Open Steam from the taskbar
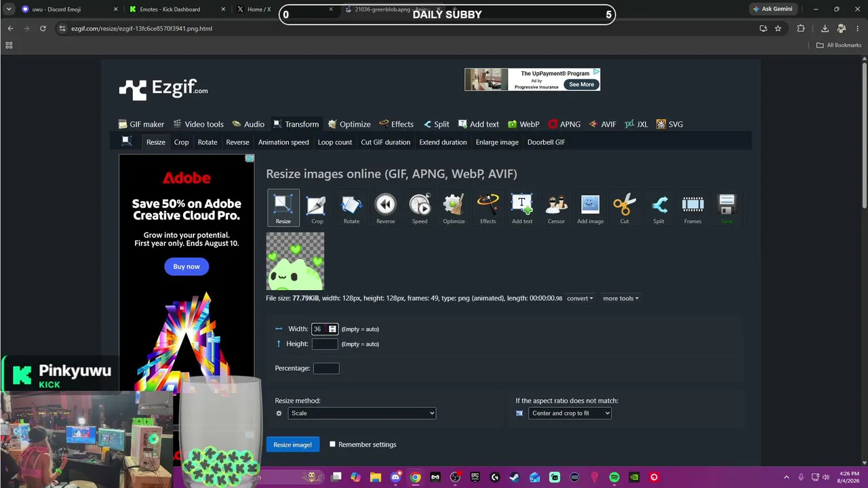This screenshot has height=488, width=868. tap(515, 477)
